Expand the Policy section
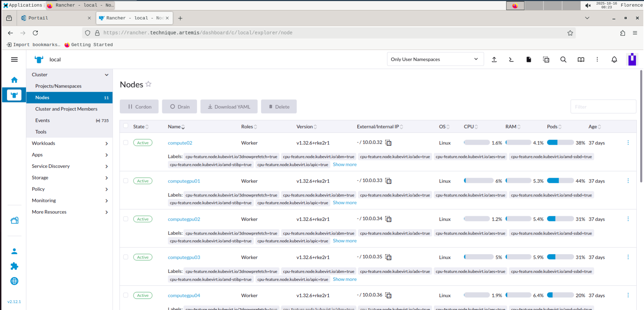Screen dimensions: 644x310 (x=106, y=189)
